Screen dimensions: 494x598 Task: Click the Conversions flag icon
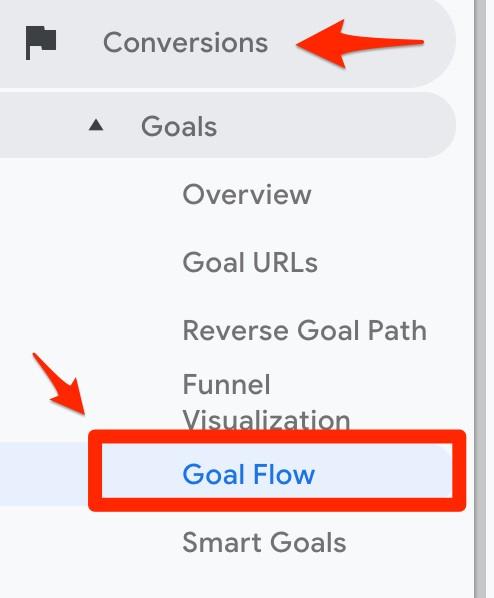(x=41, y=43)
